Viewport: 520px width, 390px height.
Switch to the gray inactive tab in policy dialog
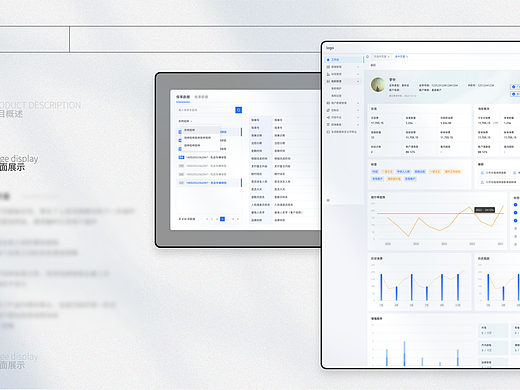(201, 97)
